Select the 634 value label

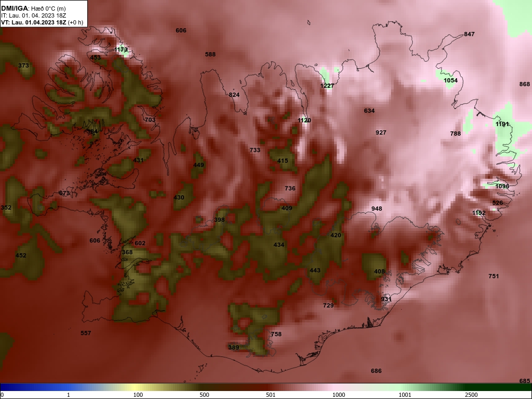pyautogui.click(x=369, y=111)
